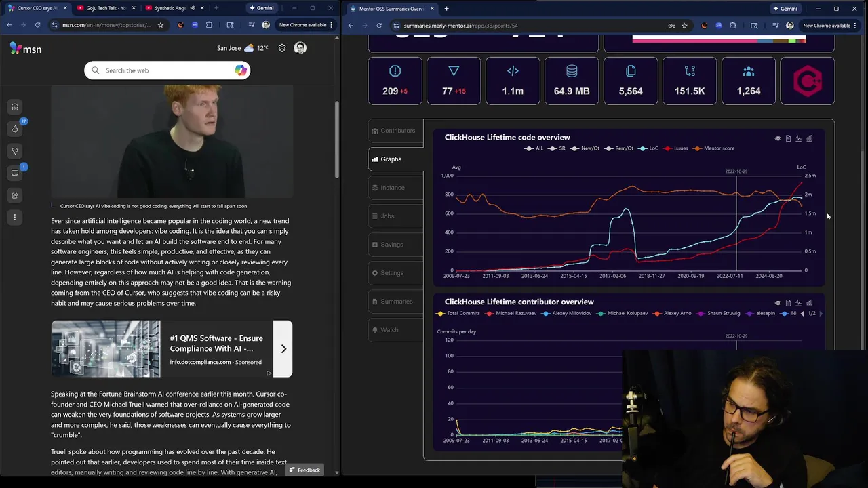
Task: Click the contributors card showing 1,264
Action: (749, 81)
